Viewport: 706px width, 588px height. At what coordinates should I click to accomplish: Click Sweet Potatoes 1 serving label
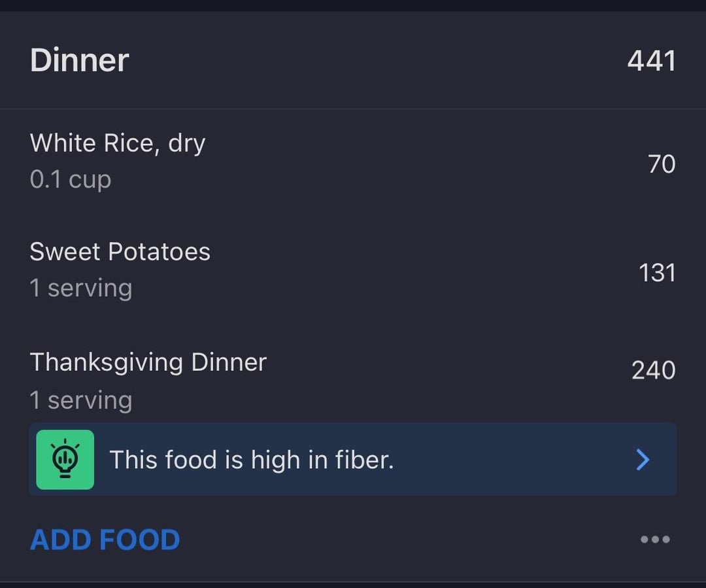[x=81, y=288]
